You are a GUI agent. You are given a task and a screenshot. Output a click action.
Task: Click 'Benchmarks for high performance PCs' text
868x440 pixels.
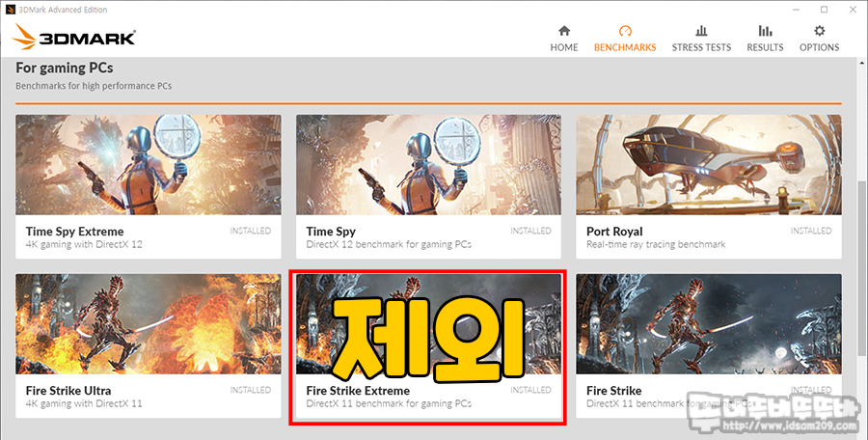[94, 86]
